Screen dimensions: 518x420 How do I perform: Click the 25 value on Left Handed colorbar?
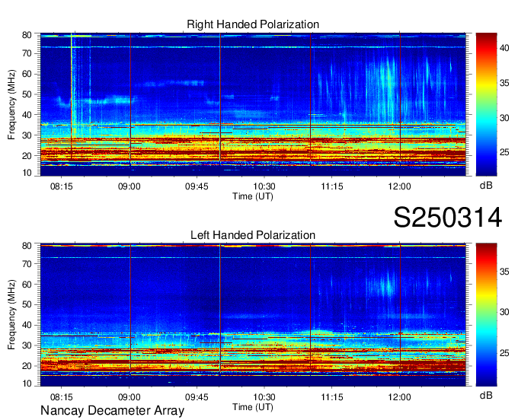click(504, 353)
